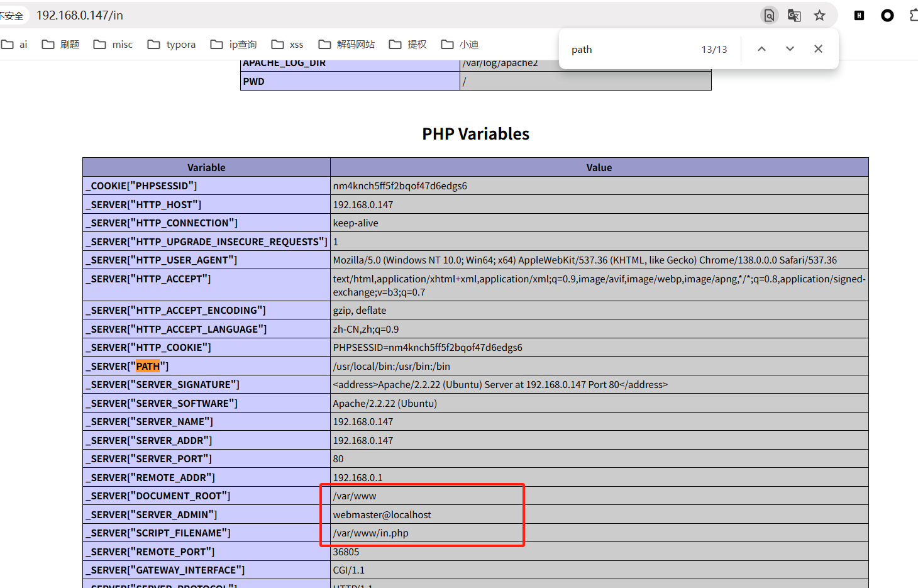This screenshot has height=588, width=918.
Task: Open the typora bookmark folder
Action: (172, 45)
